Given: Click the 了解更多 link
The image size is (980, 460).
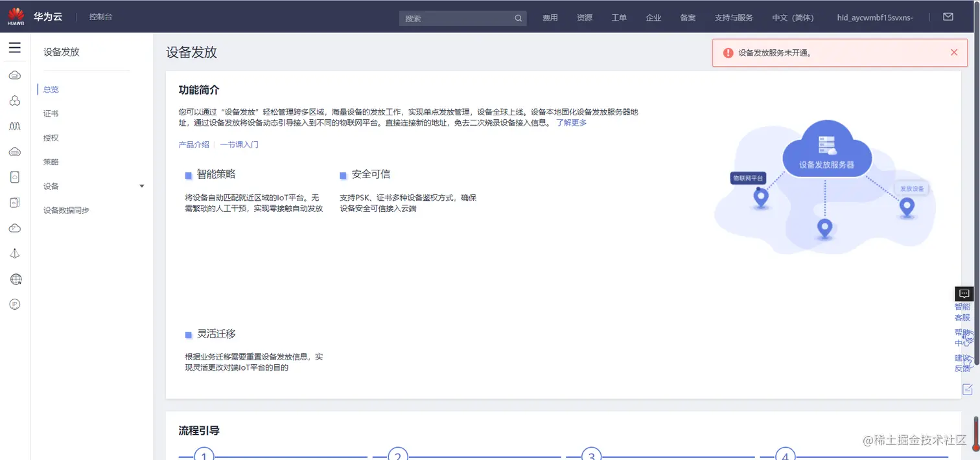Looking at the screenshot, I should pos(571,122).
